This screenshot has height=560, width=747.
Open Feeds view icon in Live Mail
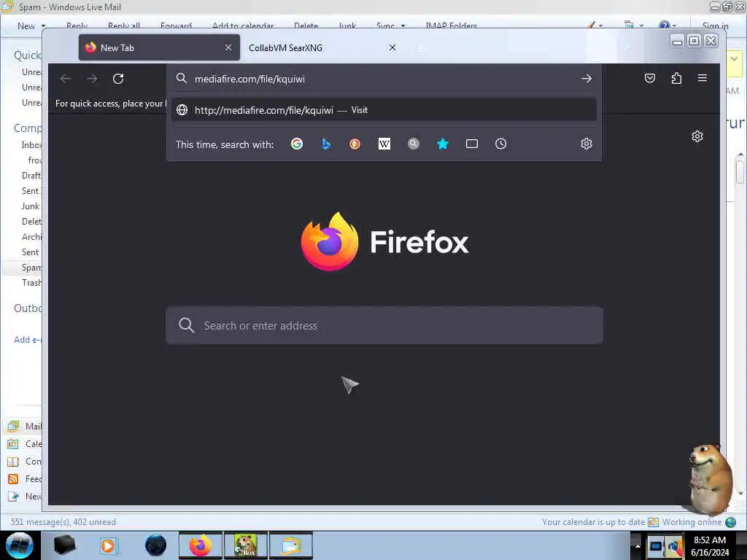13,479
